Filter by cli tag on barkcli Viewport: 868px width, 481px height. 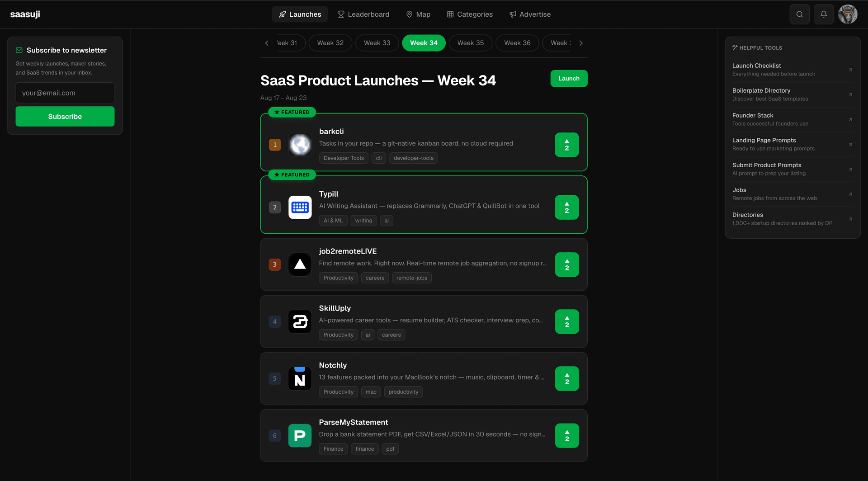[379, 158]
